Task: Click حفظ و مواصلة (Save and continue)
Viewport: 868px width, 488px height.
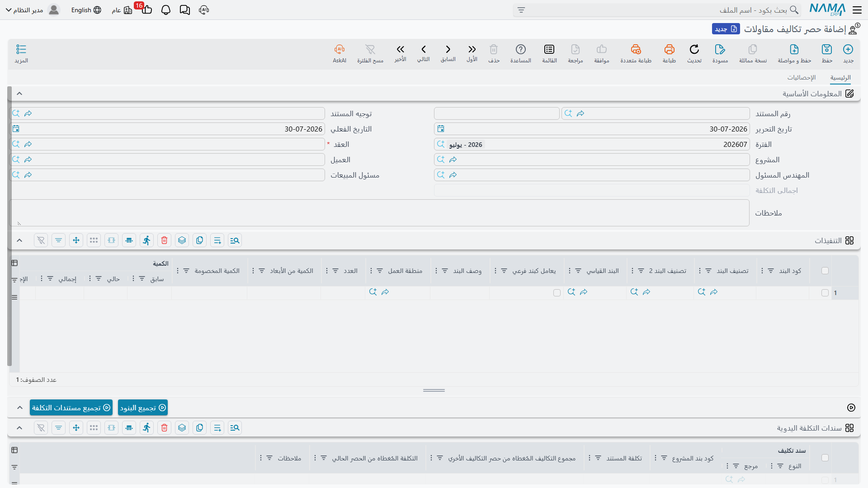Action: (x=794, y=53)
